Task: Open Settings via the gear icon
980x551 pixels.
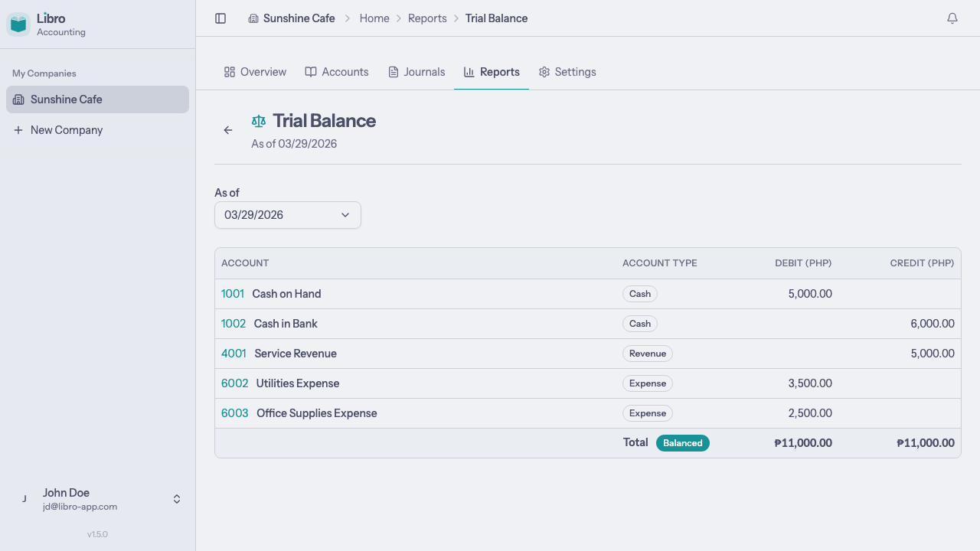Action: (544, 71)
